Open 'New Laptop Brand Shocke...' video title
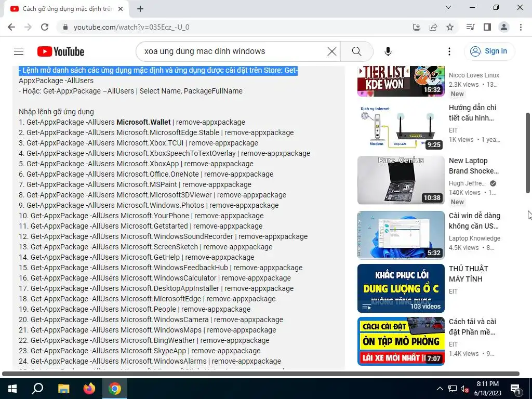Viewport: 532px width, 399px height. (474, 166)
